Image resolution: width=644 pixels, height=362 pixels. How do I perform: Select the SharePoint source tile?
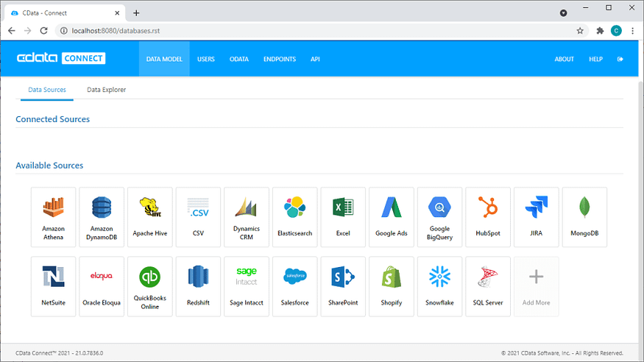click(x=343, y=286)
